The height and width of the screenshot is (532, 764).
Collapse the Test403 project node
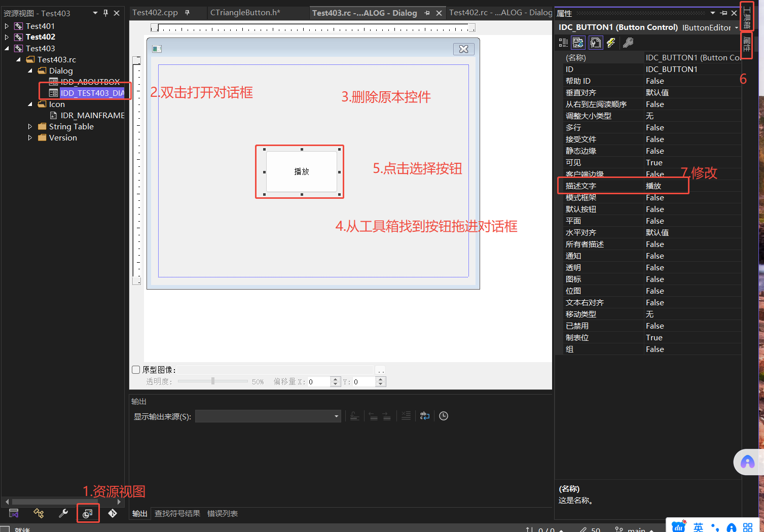tap(7, 48)
